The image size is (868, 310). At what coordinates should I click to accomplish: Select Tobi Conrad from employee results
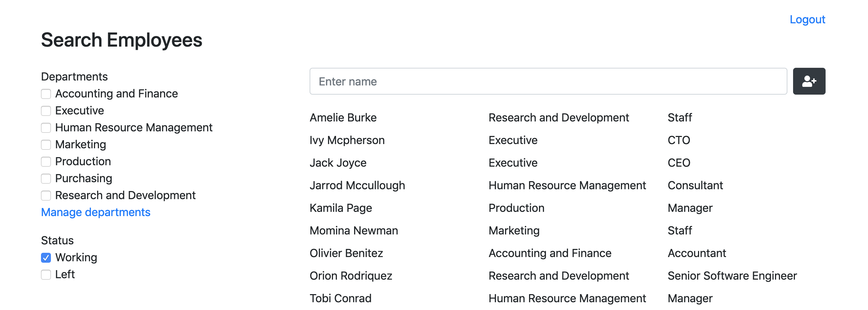pyautogui.click(x=340, y=298)
